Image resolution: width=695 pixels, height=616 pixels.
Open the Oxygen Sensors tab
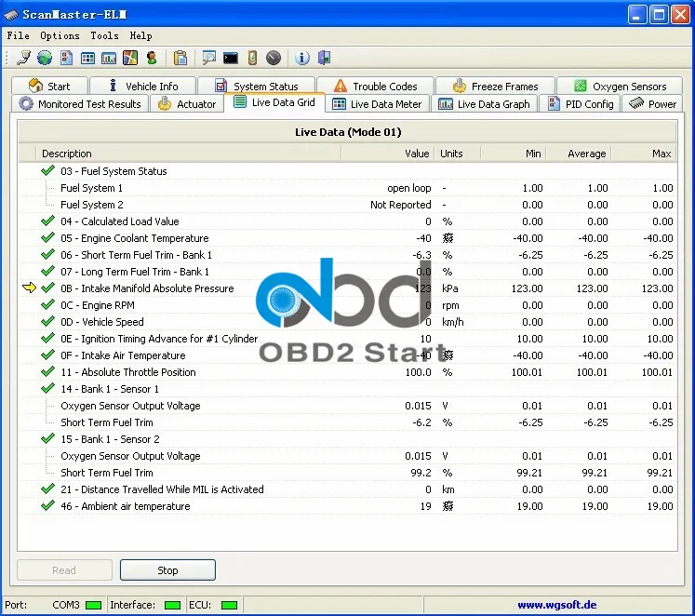(620, 86)
